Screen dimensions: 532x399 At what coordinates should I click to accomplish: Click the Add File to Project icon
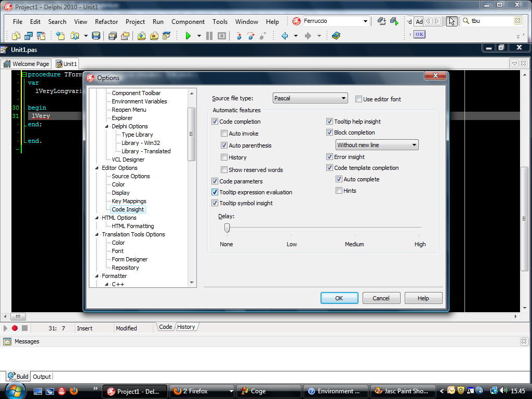[141, 36]
